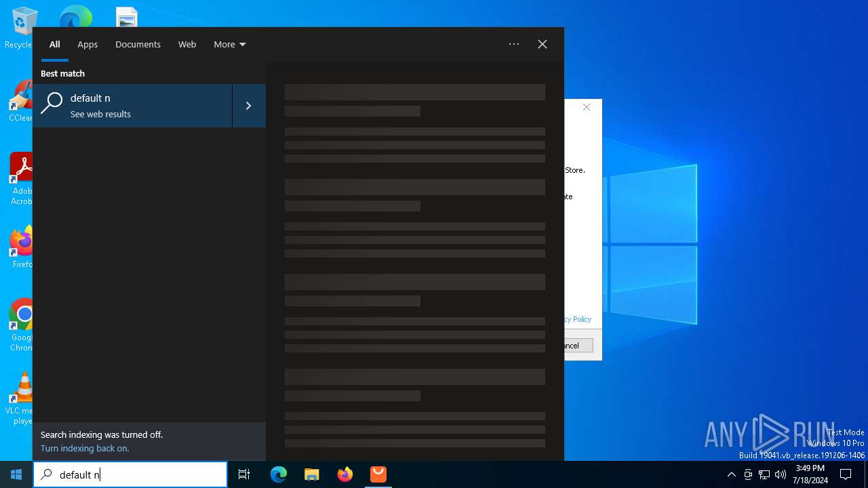Open the Privacy Policy link in dialog
Image resolution: width=868 pixels, height=488 pixels.
click(x=578, y=319)
